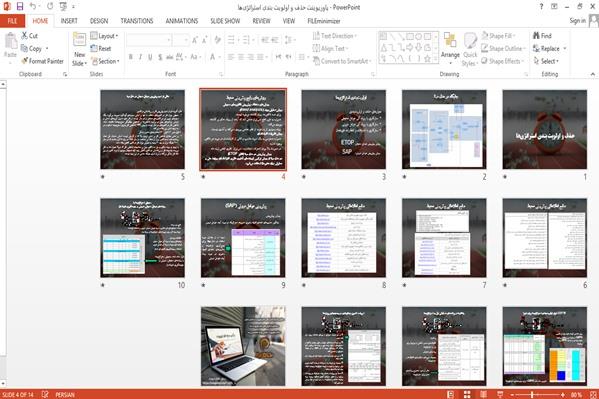Viewport: 599px width, 399px height.
Task: Click the Redo icon in quick access toolbar
Action: (50, 6)
